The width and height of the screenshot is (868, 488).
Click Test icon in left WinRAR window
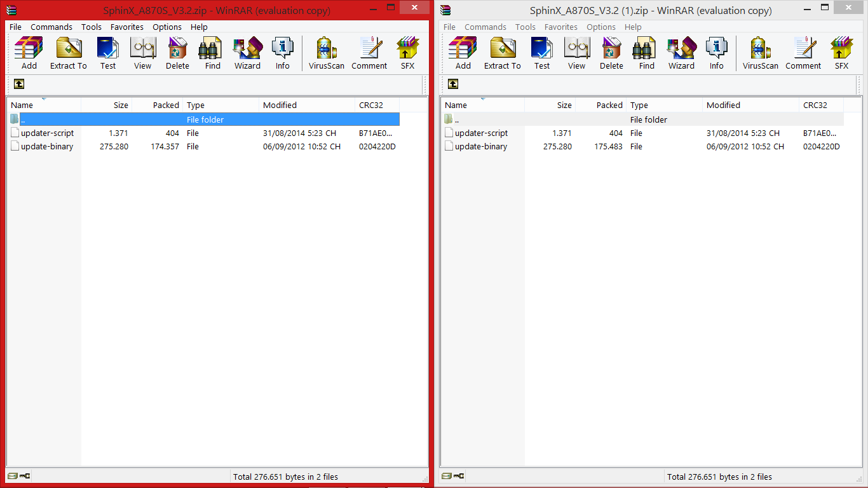108,53
